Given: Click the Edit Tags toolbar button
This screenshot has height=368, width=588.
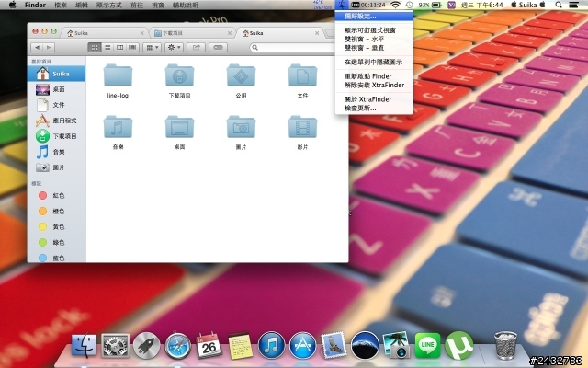Looking at the screenshot, I should [x=219, y=47].
